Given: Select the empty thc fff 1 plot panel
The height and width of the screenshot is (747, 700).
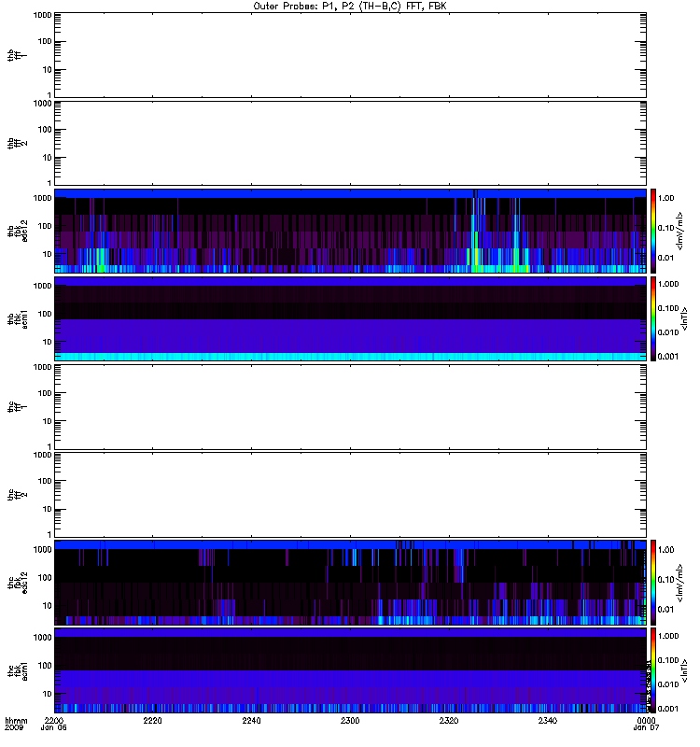Looking at the screenshot, I should tap(350, 407).
